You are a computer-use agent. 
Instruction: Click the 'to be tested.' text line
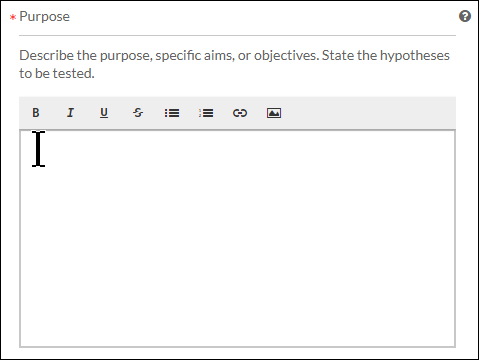57,73
